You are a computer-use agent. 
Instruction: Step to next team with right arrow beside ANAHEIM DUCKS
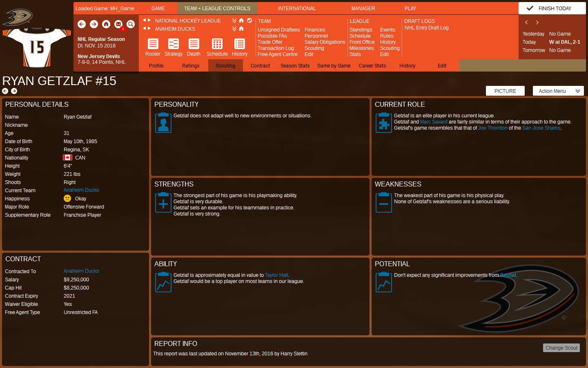click(x=150, y=29)
